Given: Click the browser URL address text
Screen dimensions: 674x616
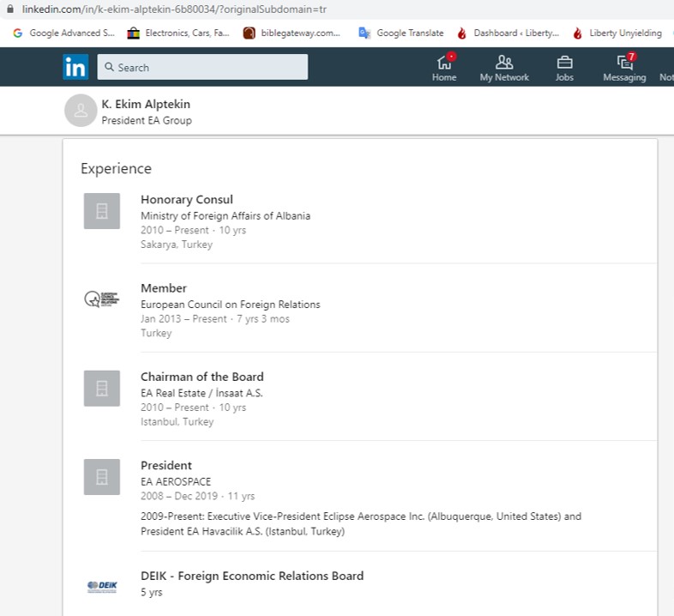Looking at the screenshot, I should click(174, 9).
